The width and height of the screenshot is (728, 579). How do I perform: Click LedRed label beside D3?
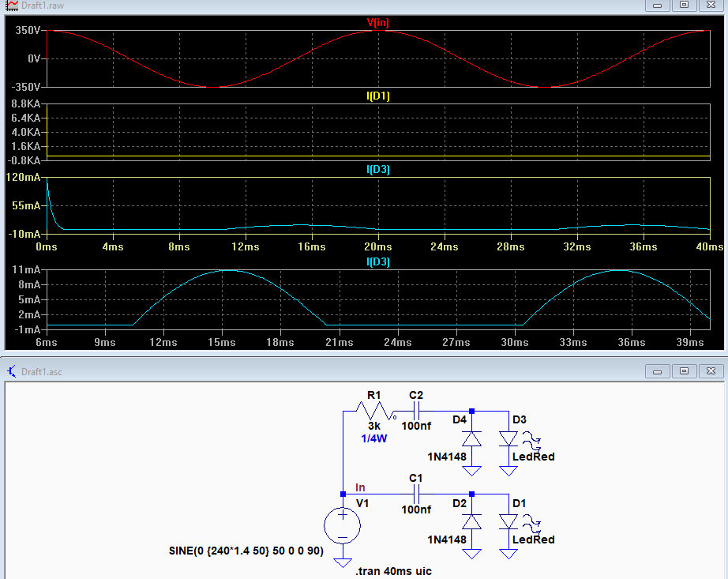tap(534, 457)
